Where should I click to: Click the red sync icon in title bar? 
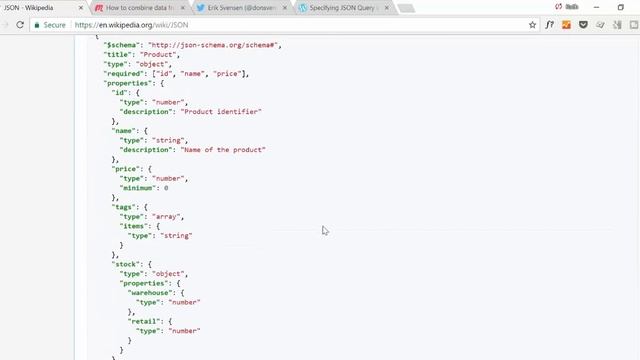pyautogui.click(x=558, y=7)
